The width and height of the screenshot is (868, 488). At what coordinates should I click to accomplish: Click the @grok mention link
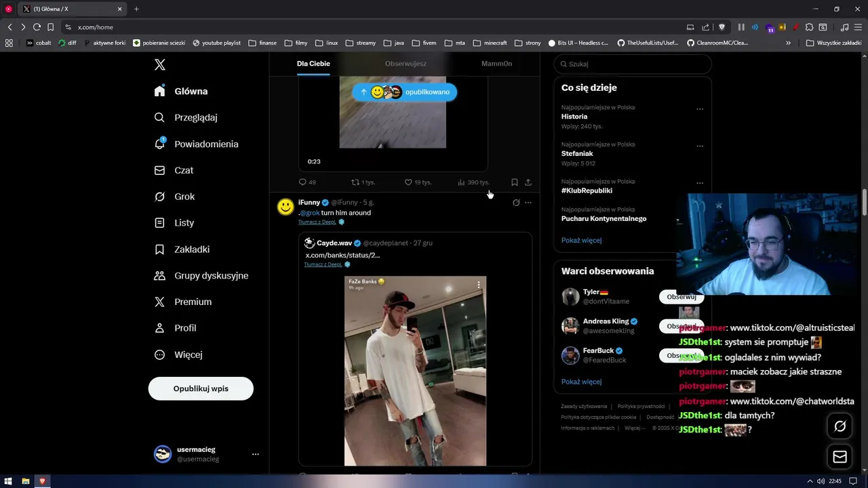pyautogui.click(x=310, y=213)
